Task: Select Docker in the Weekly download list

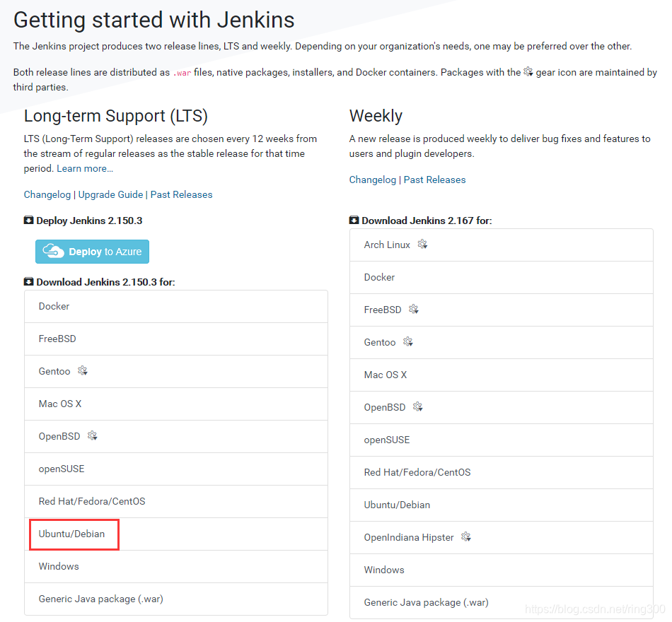Action: [502, 278]
